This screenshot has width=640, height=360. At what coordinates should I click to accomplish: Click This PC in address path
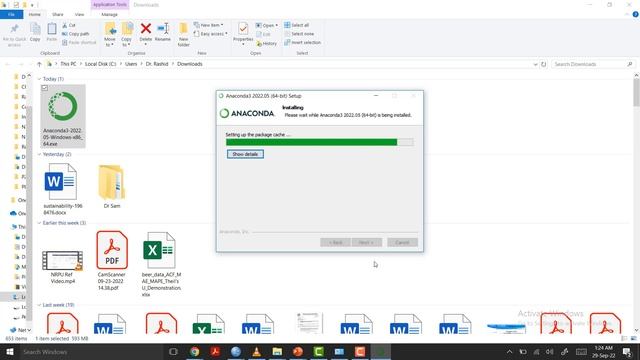[68, 64]
